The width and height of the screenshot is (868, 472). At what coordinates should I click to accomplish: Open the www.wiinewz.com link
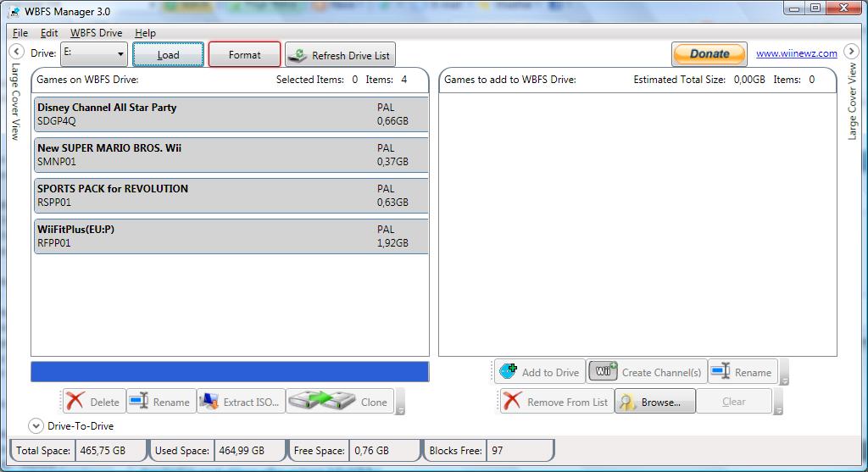tap(796, 53)
